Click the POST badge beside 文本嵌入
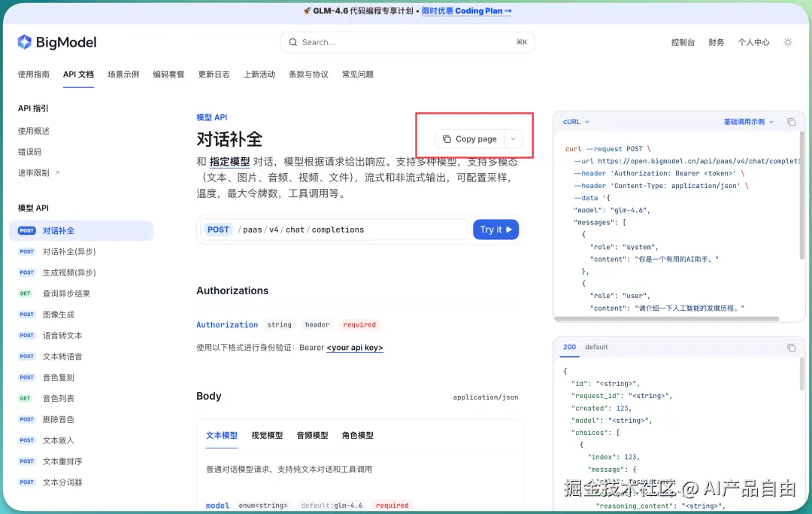 pyautogui.click(x=25, y=440)
